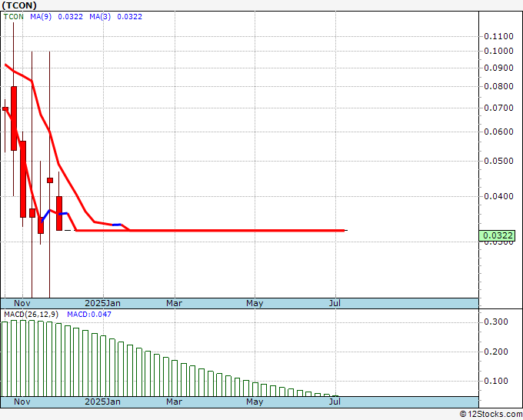Click the Jul label on price chart axis
Viewport: 523px width, 420px height.
[335, 303]
